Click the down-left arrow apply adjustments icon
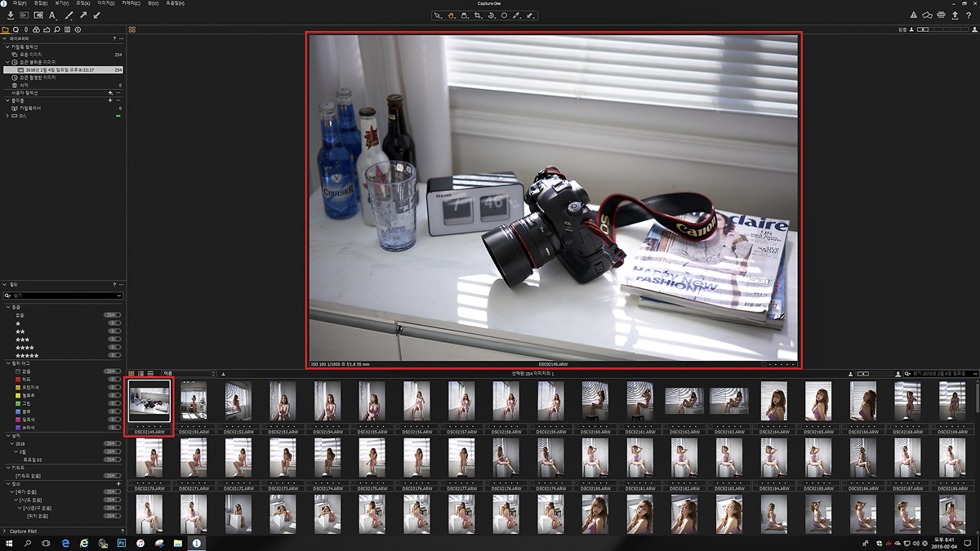 pyautogui.click(x=97, y=15)
